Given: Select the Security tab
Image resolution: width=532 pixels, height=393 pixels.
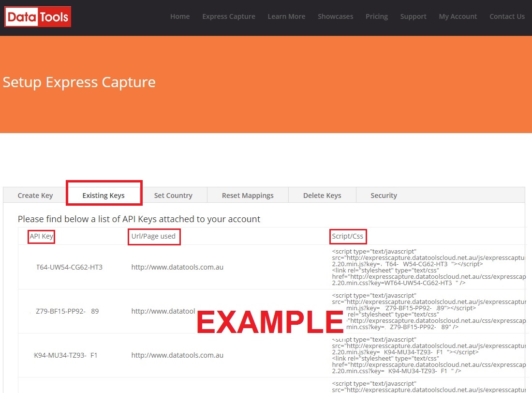Looking at the screenshot, I should click(x=384, y=196).
